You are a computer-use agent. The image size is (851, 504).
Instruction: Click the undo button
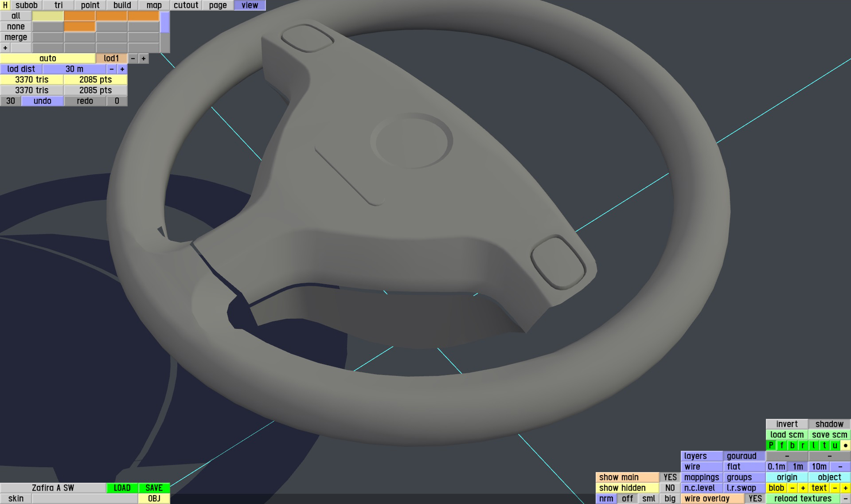click(x=42, y=101)
